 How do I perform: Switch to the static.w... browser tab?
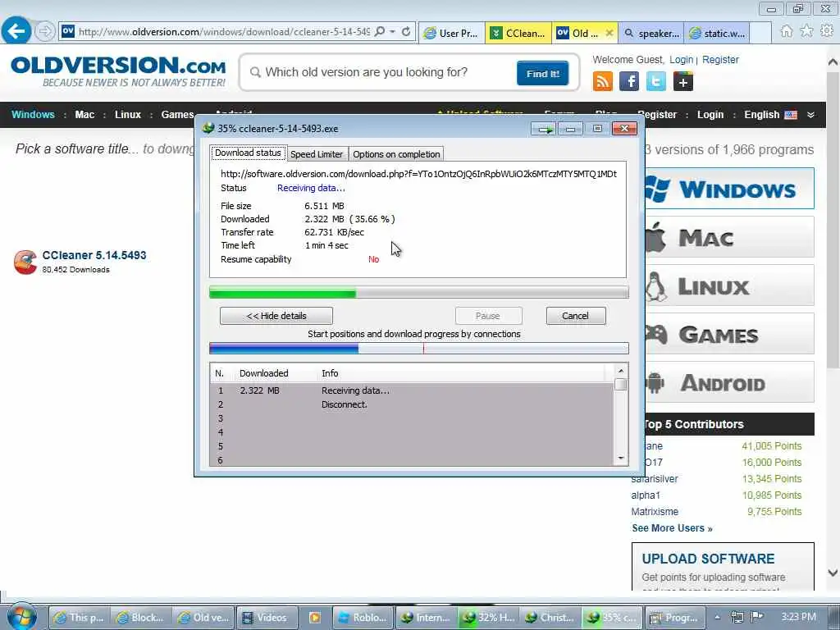[717, 33]
